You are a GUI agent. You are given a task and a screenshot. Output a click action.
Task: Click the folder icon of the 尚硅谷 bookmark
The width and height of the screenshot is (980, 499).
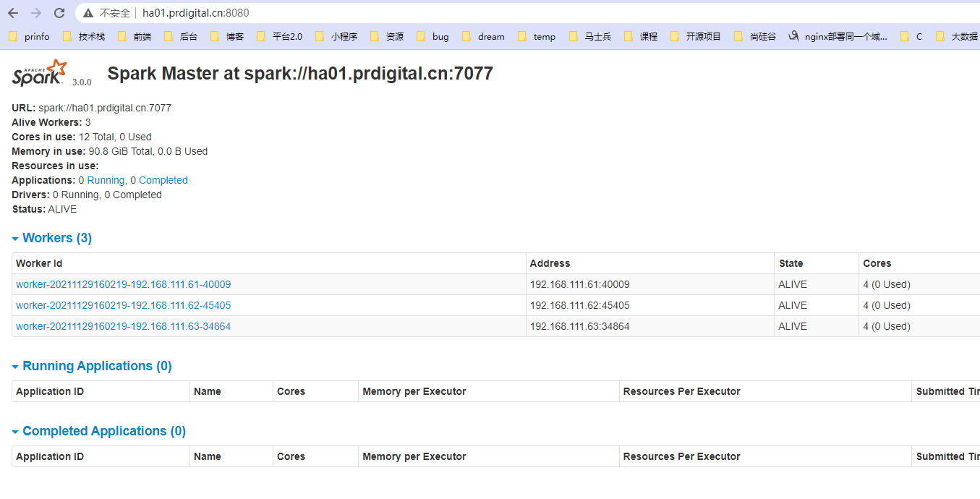[738, 36]
